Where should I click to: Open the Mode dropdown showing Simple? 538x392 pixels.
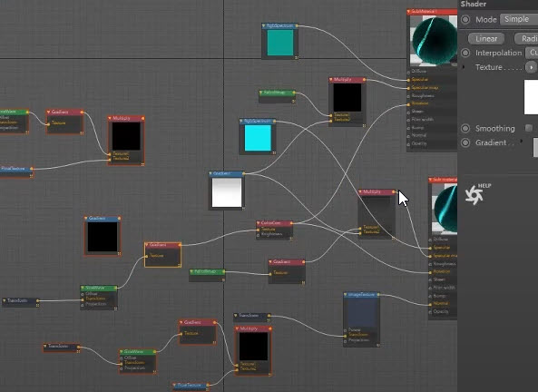click(x=519, y=19)
